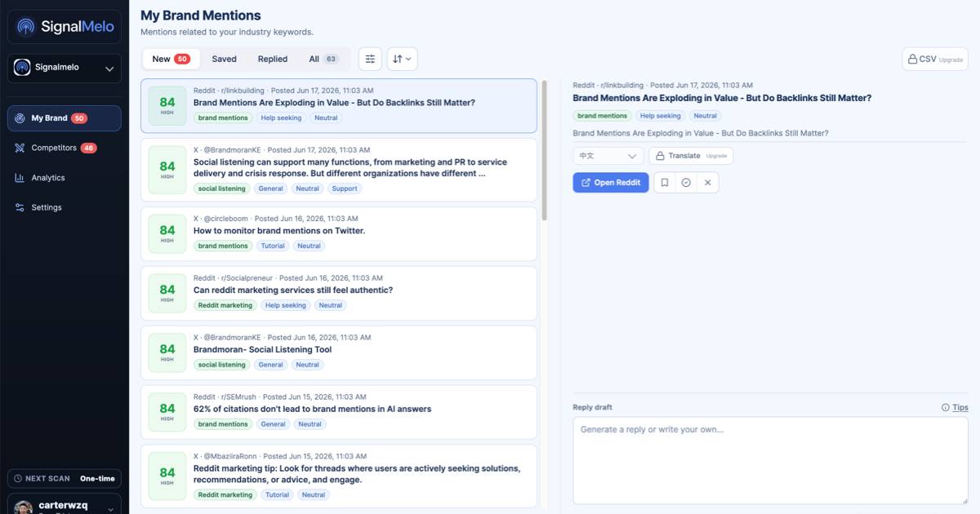Open the Signalmelo workspace selector
The width and height of the screenshot is (980, 514).
coord(65,69)
